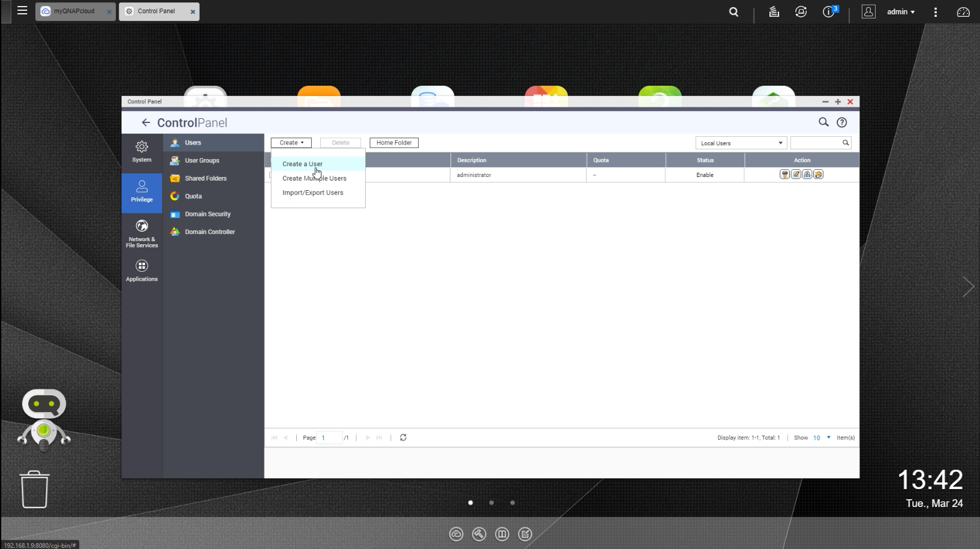
Task: Refresh the user list
Action: pos(403,437)
